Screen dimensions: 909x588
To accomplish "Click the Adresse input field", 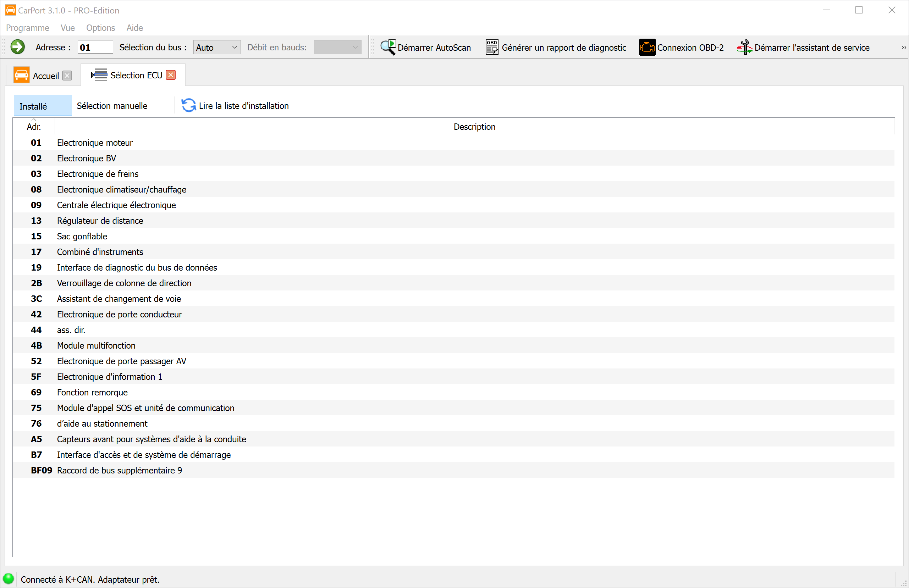I will [x=95, y=48].
